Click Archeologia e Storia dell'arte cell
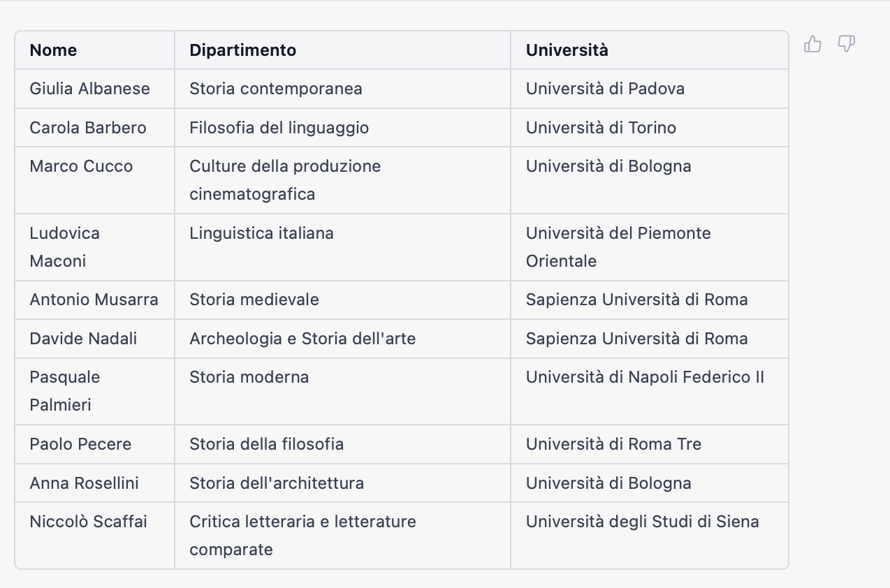The height and width of the screenshot is (588, 890). tap(302, 339)
